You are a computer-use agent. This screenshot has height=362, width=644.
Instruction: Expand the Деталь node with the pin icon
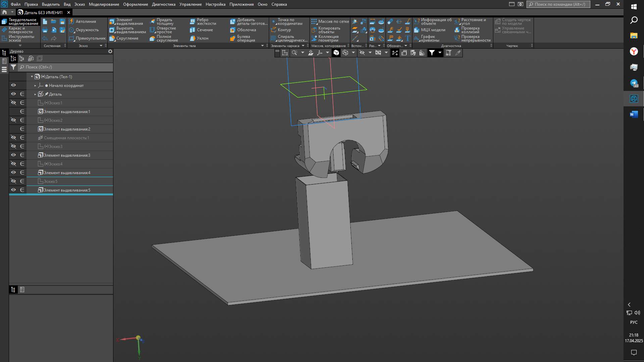[x=35, y=94]
